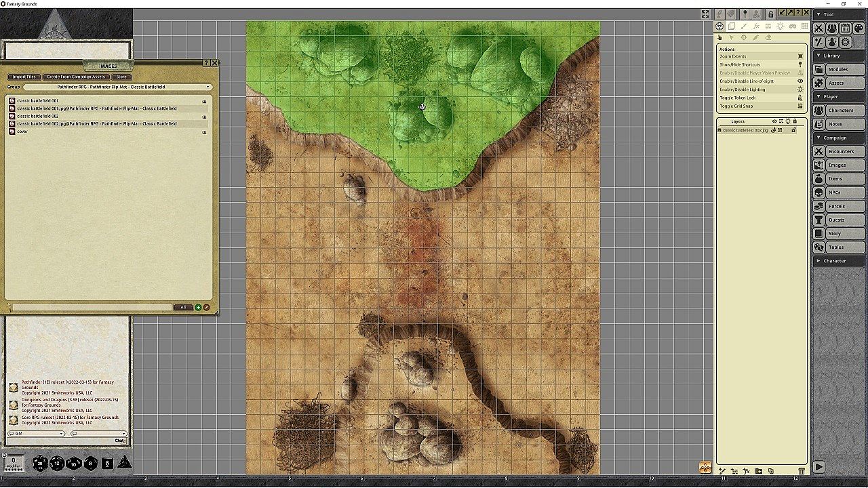Open the GM speaker identity dropdown
This screenshot has height=488, width=868.
[36, 433]
